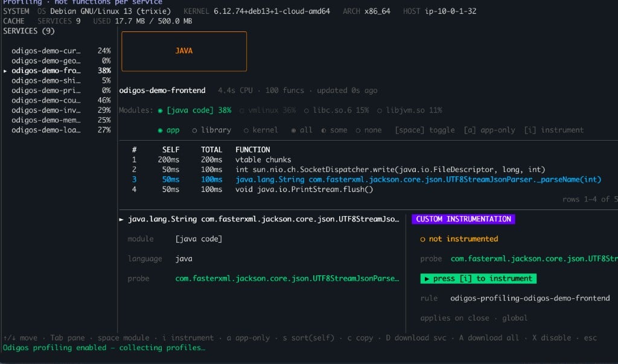Open the CUSTOM INSTRUMENTATION badge
This screenshot has width=618, height=364.
(463, 219)
